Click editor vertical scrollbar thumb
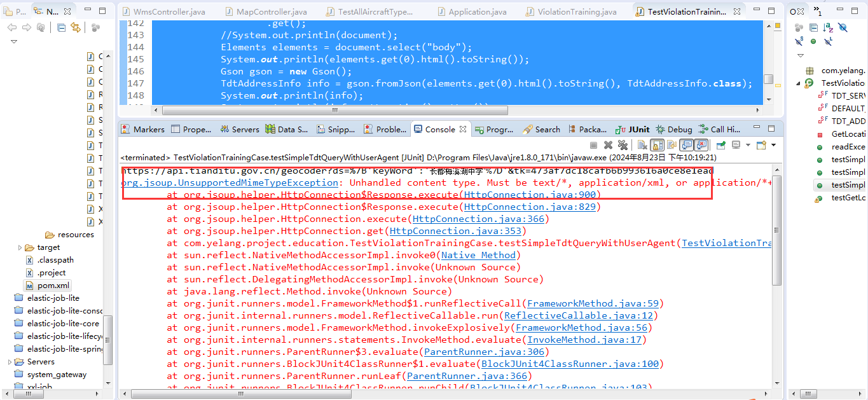Screen dimensions: 868x400 [x=768, y=79]
